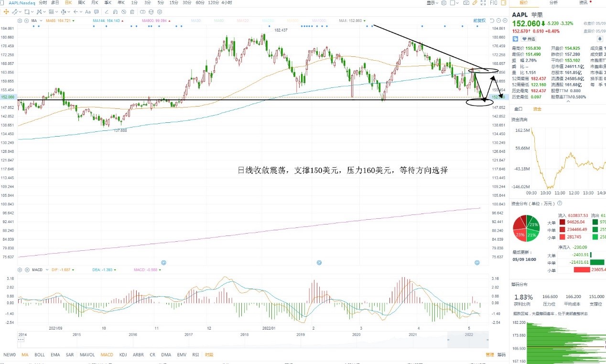Open the 显示 display dropdown
The height and width of the screenshot is (364, 606).
click(433, 3)
